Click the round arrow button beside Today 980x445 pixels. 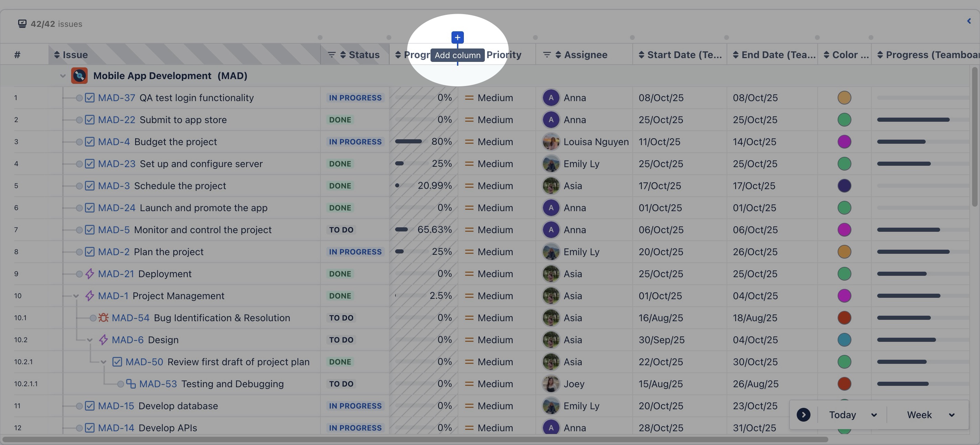(803, 415)
